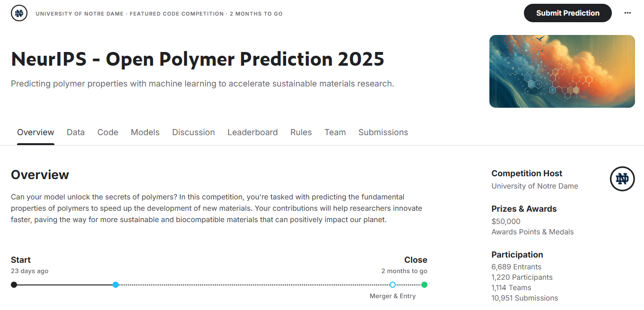This screenshot has height=310, width=644.
Task: View the Rules tab
Action: pos(301,132)
